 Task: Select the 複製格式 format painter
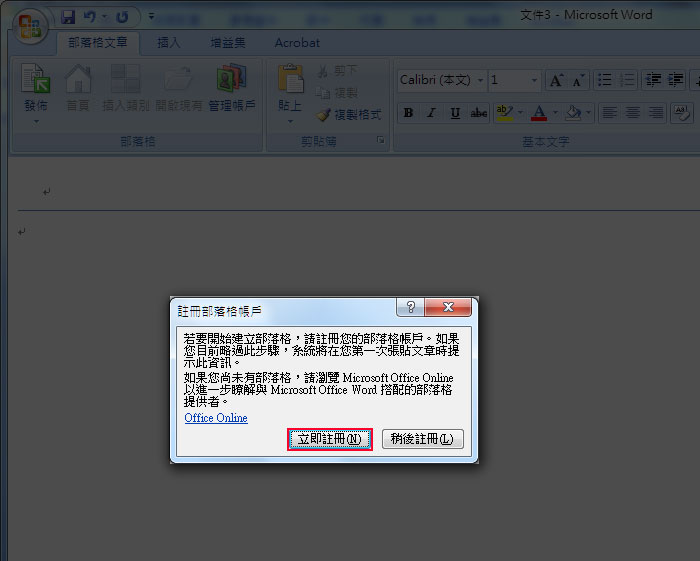pyautogui.click(x=349, y=115)
